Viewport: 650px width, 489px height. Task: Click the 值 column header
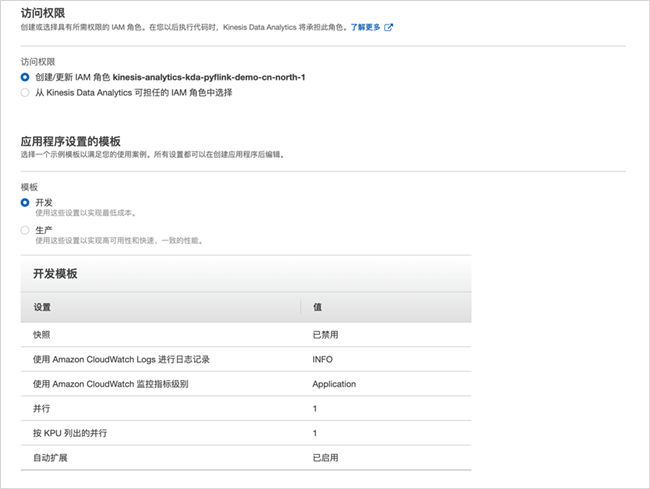[317, 307]
